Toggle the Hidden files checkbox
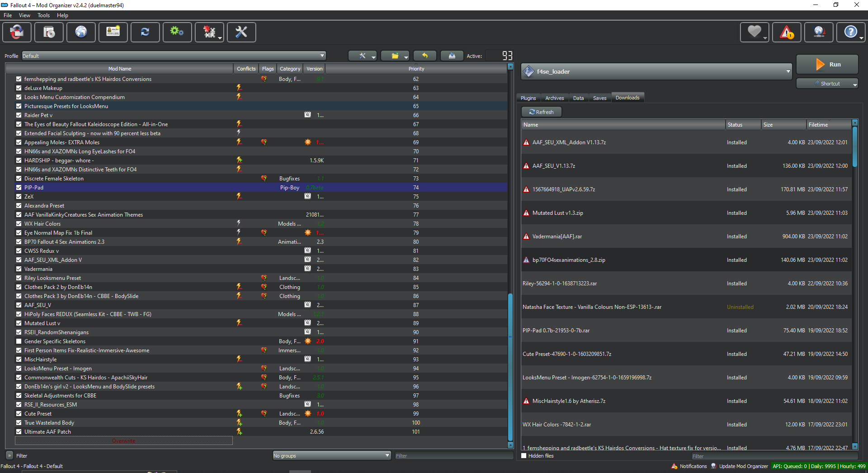This screenshot has height=473, width=868. (x=524, y=456)
